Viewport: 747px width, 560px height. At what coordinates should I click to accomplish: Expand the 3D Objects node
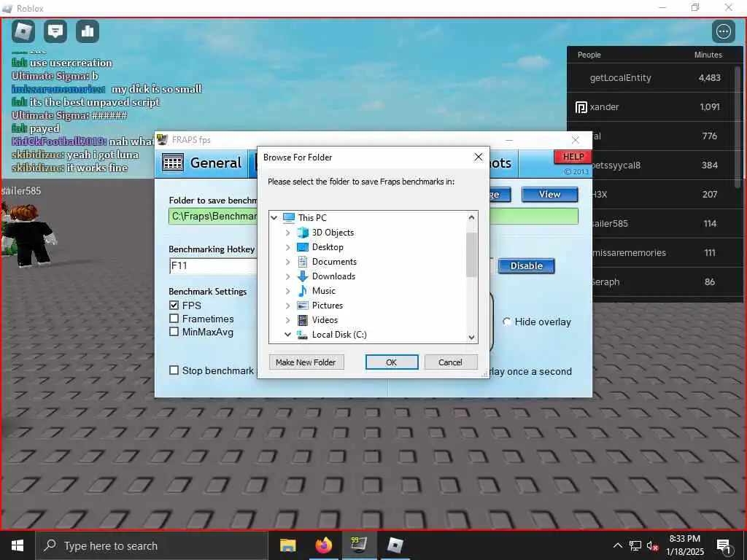pyautogui.click(x=287, y=233)
